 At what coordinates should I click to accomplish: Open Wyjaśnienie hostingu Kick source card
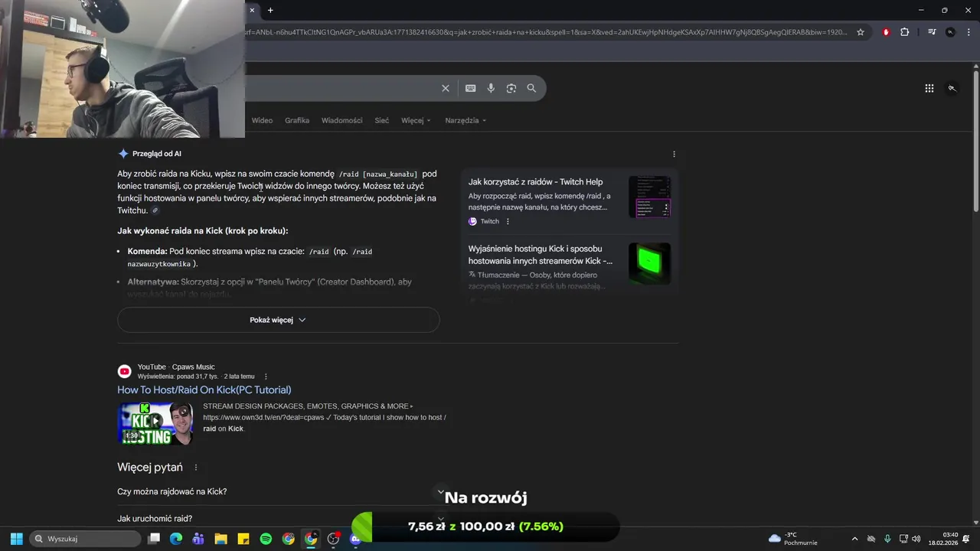pos(541,255)
